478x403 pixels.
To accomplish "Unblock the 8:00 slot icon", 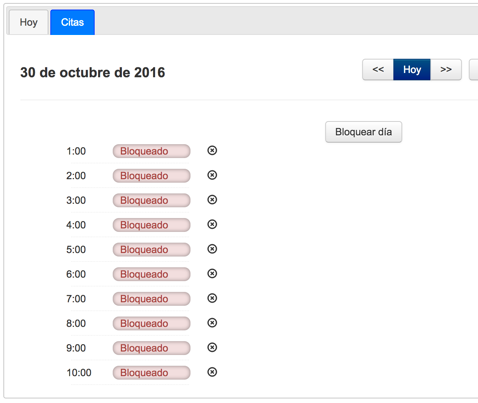I will point(212,323).
